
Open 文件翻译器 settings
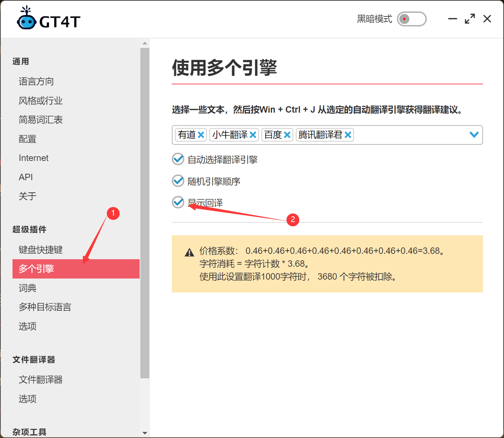pos(41,380)
